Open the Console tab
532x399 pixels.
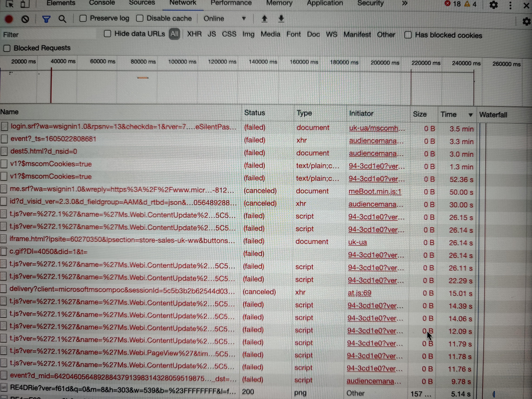click(x=102, y=3)
